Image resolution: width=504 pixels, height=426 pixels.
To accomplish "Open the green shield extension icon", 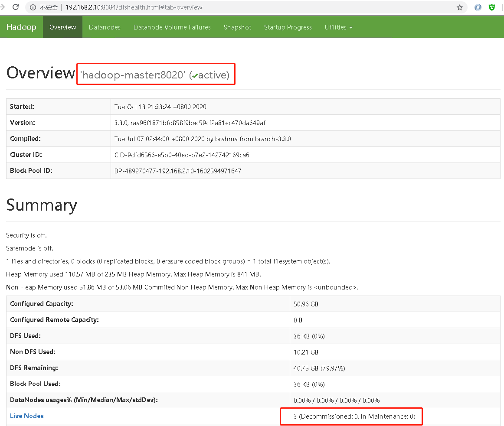I will point(492,7).
